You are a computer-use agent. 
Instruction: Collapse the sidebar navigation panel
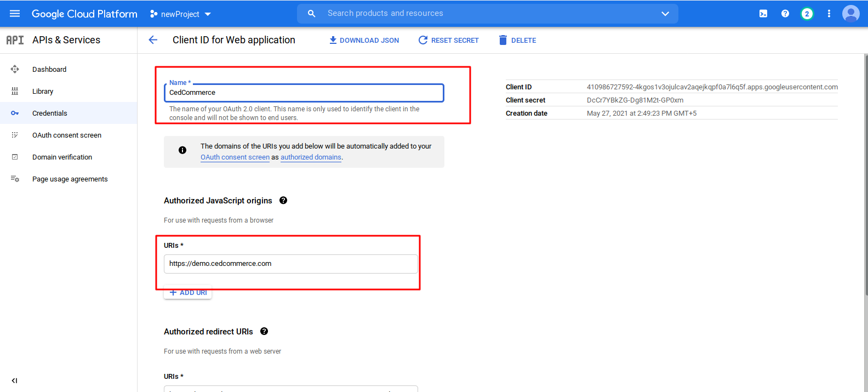15,380
